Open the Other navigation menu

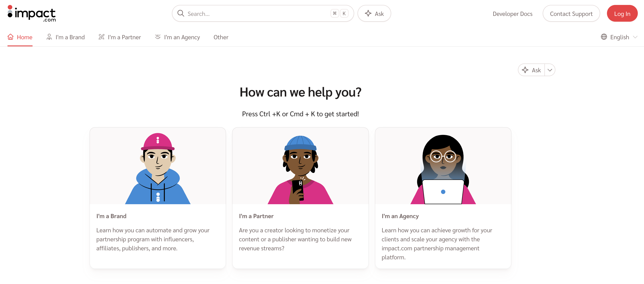[221, 37]
